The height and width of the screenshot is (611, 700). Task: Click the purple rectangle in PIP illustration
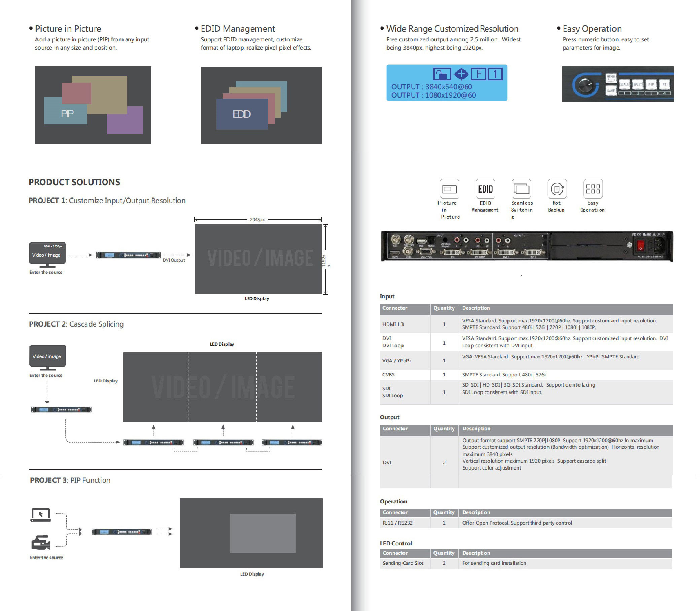click(125, 120)
